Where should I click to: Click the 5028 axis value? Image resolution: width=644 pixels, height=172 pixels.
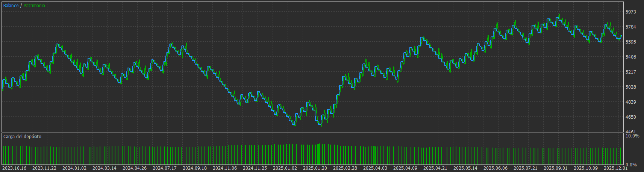coord(631,87)
